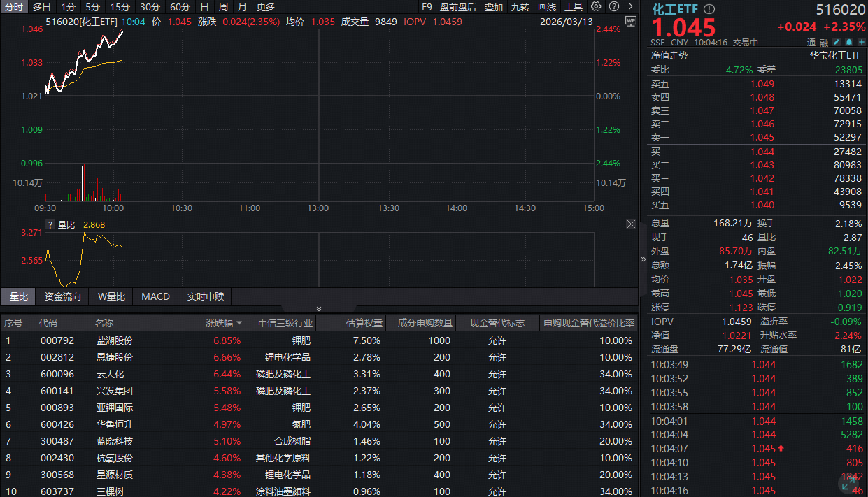Switch to 资金流向 tab
The image size is (868, 497).
(x=62, y=296)
